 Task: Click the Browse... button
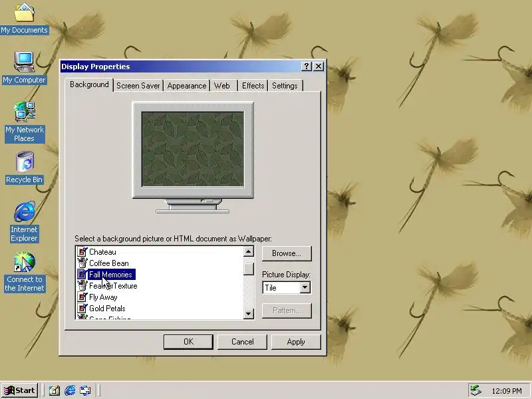(287, 253)
